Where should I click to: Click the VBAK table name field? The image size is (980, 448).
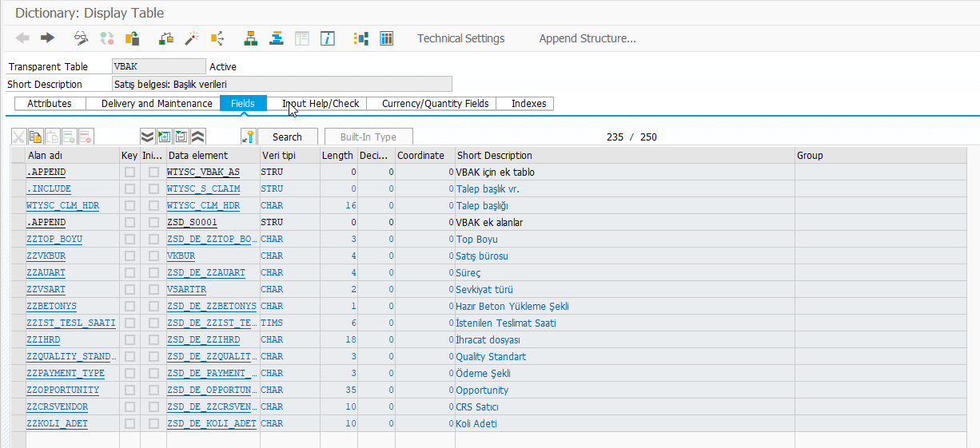coord(159,67)
